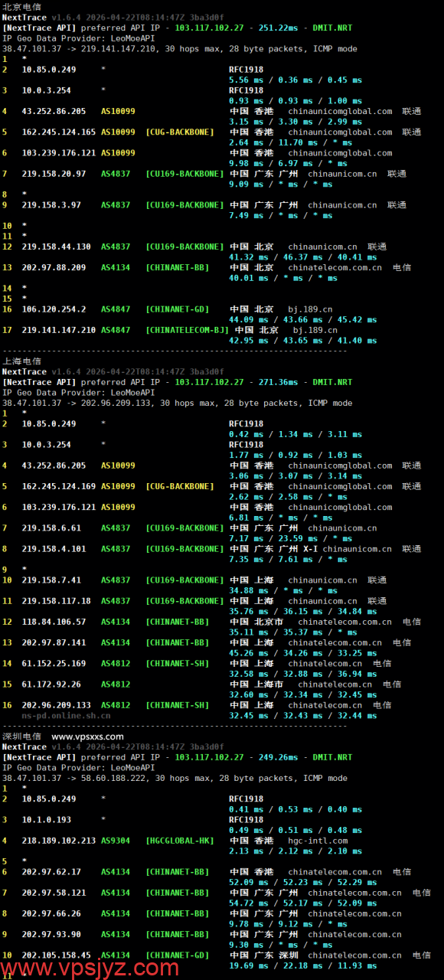444x980 pixels.
Task: Click hop IP 219.158.7.41
Action: click(51, 580)
